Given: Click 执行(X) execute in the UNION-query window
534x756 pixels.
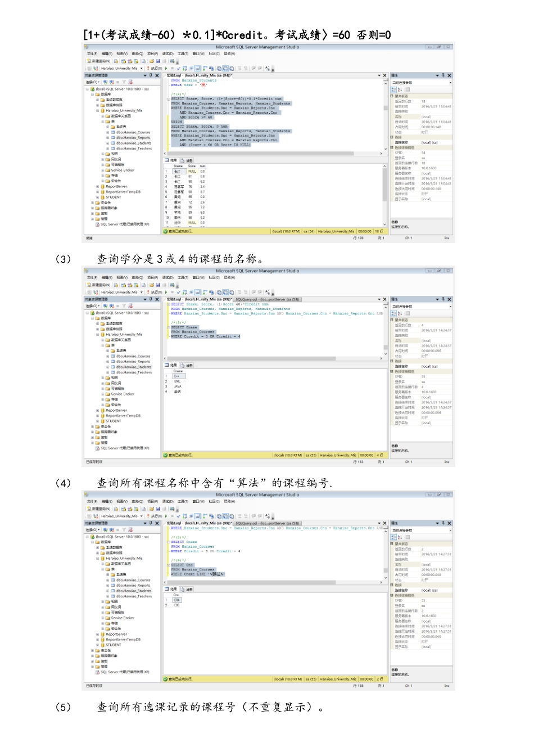Looking at the screenshot, I should (x=155, y=68).
